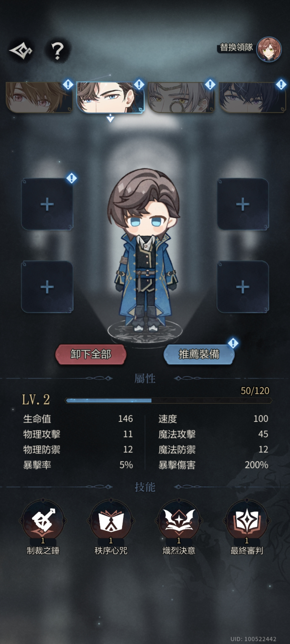Select the dark-haired character portrait tab
Screen dimensions: 290x644
[x=252, y=97]
